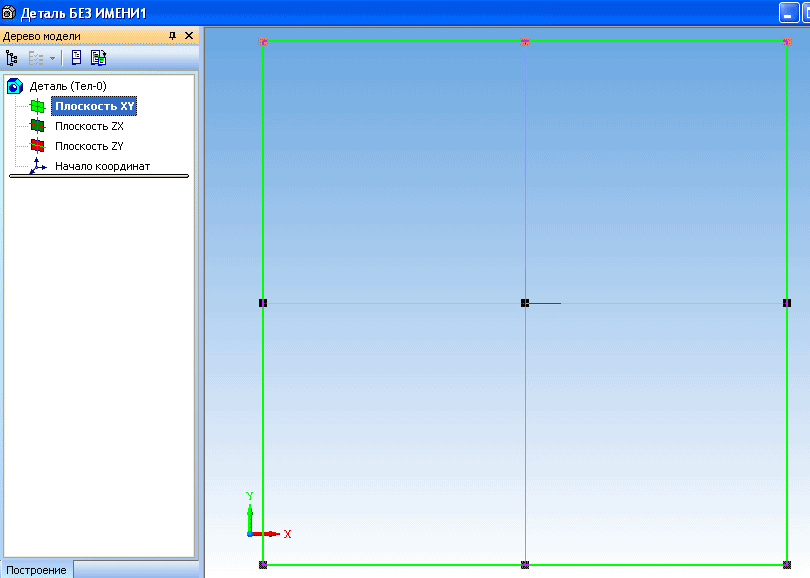Viewport: 810px width, 578px height.
Task: Click the Начало координат axes icon
Action: (x=38, y=166)
